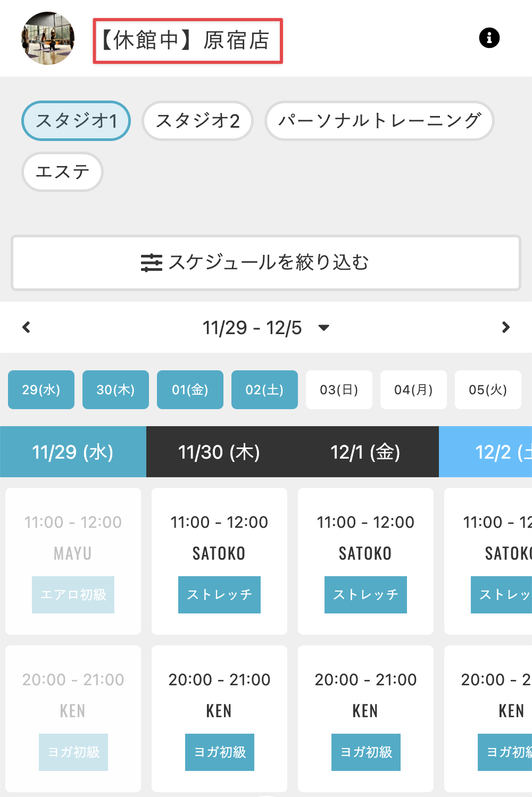Click the info icon at top right

click(x=489, y=38)
